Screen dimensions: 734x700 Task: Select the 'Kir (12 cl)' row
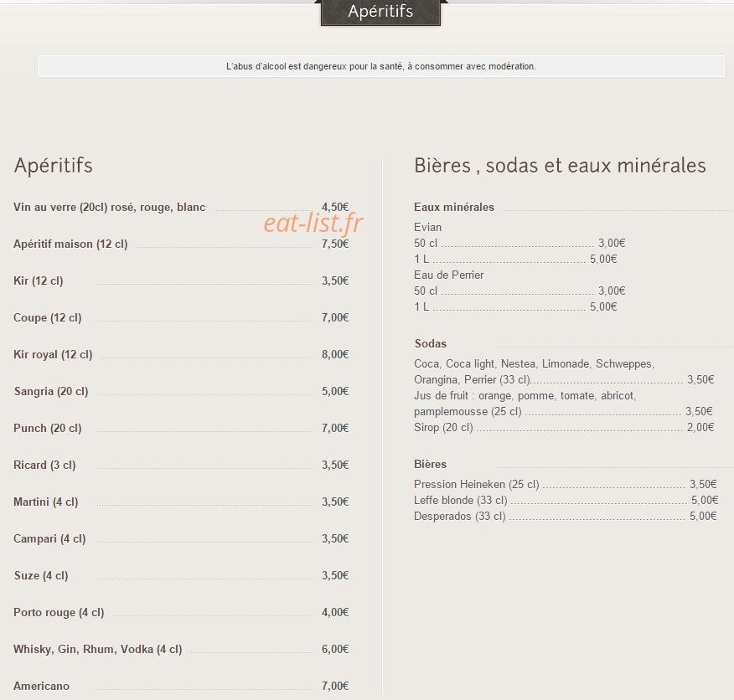[x=181, y=281]
